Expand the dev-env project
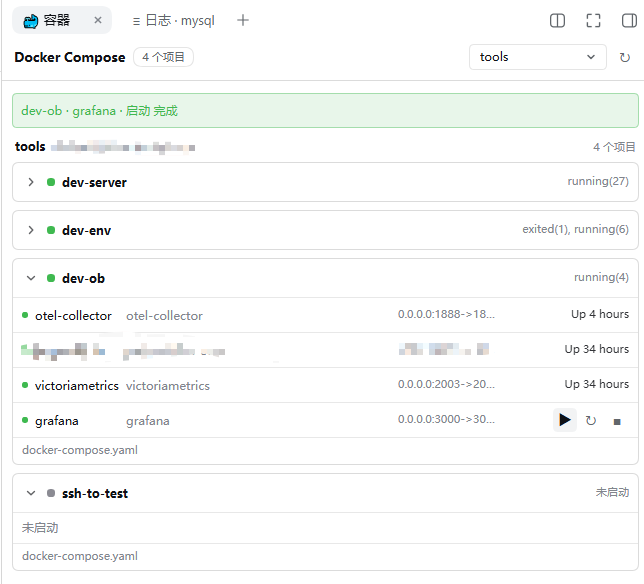 pyautogui.click(x=31, y=230)
